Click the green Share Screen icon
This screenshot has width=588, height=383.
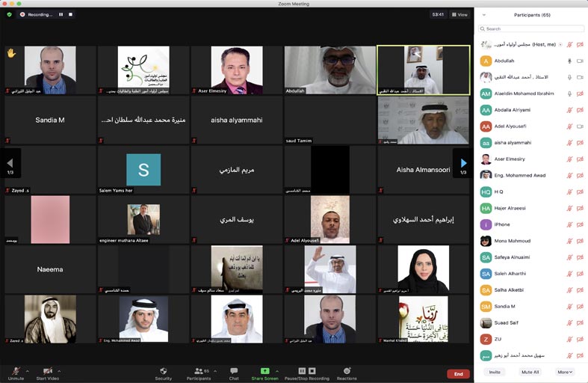(264, 371)
